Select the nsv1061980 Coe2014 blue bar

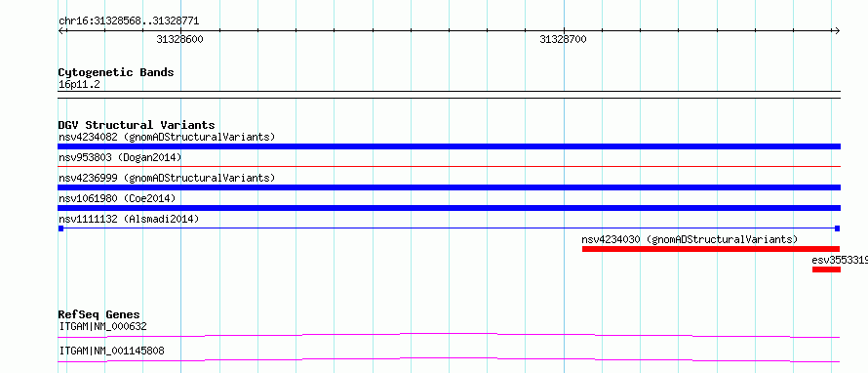point(449,208)
